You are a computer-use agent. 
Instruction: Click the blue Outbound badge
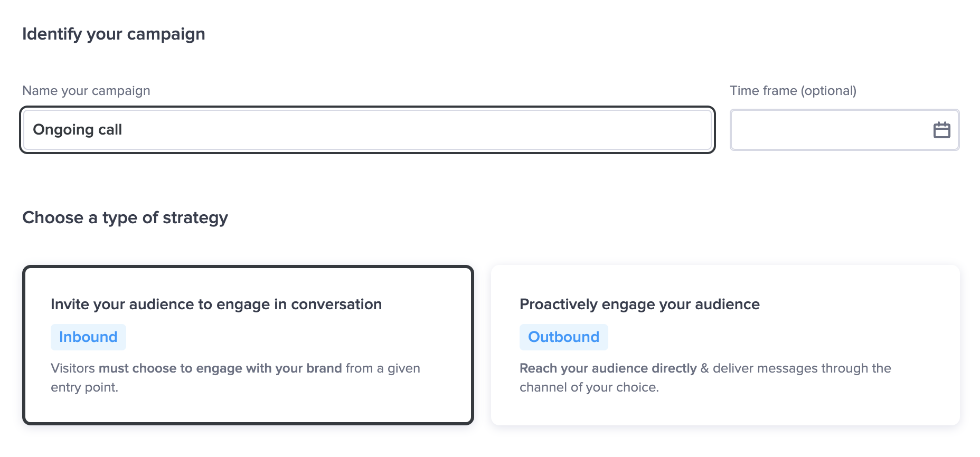pyautogui.click(x=563, y=337)
